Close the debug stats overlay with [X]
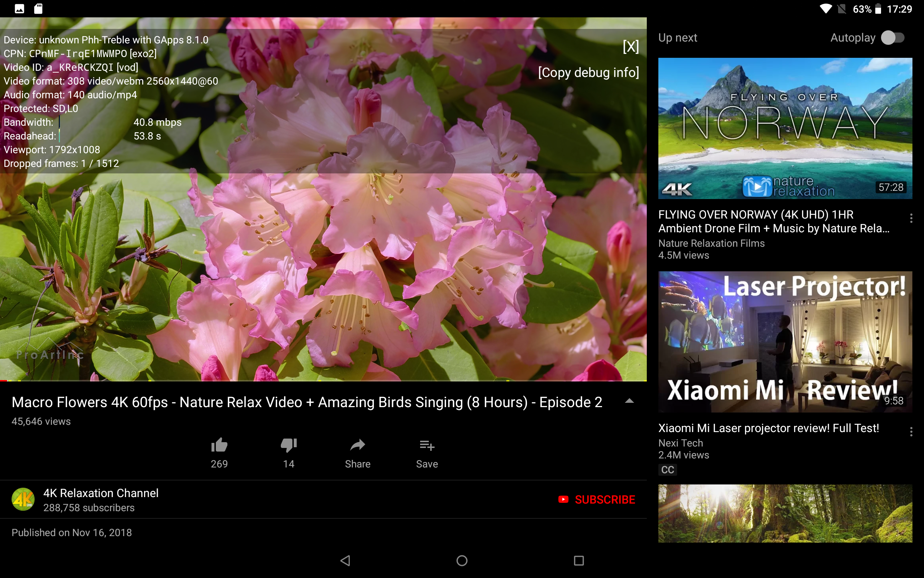 [631, 47]
